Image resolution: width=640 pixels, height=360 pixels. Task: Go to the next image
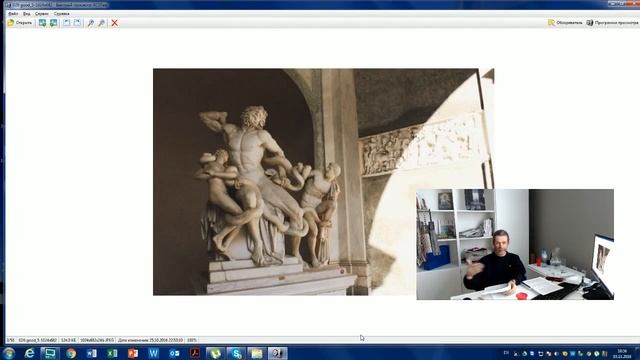(x=53, y=23)
